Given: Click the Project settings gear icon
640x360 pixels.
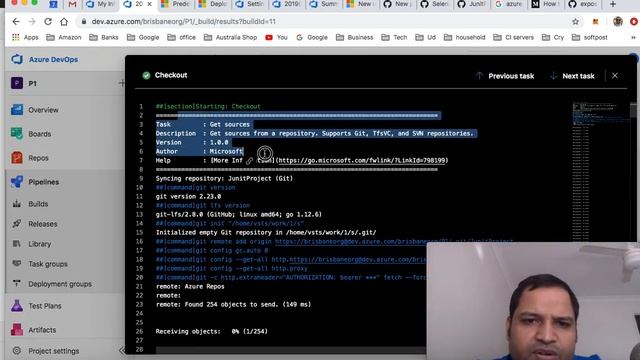Looking at the screenshot, I should (17, 351).
